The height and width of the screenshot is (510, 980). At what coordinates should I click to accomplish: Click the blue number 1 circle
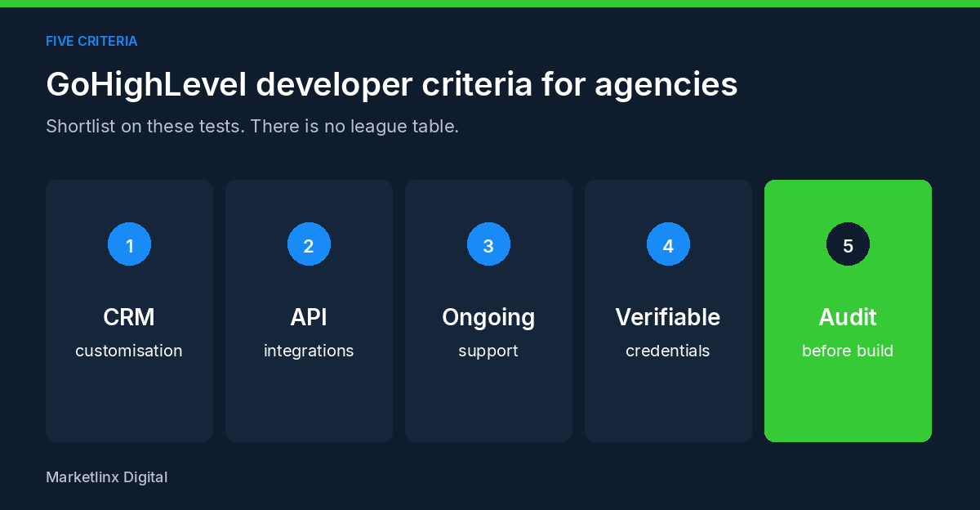pyautogui.click(x=129, y=244)
